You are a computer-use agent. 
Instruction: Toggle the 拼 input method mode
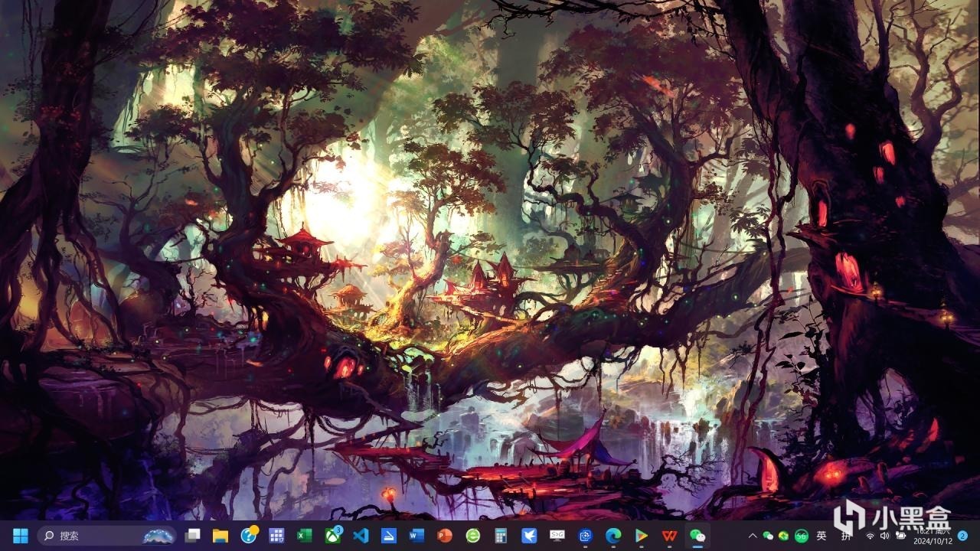[x=847, y=536]
